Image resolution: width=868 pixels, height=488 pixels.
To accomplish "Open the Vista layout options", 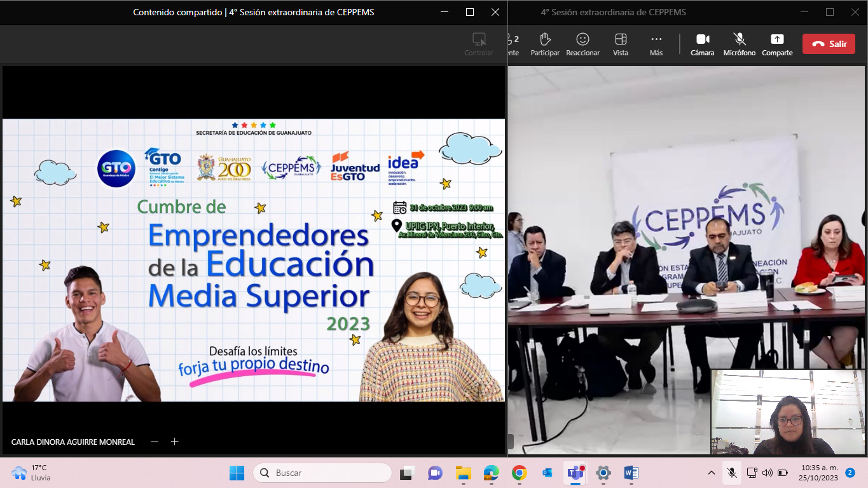I will tap(620, 44).
